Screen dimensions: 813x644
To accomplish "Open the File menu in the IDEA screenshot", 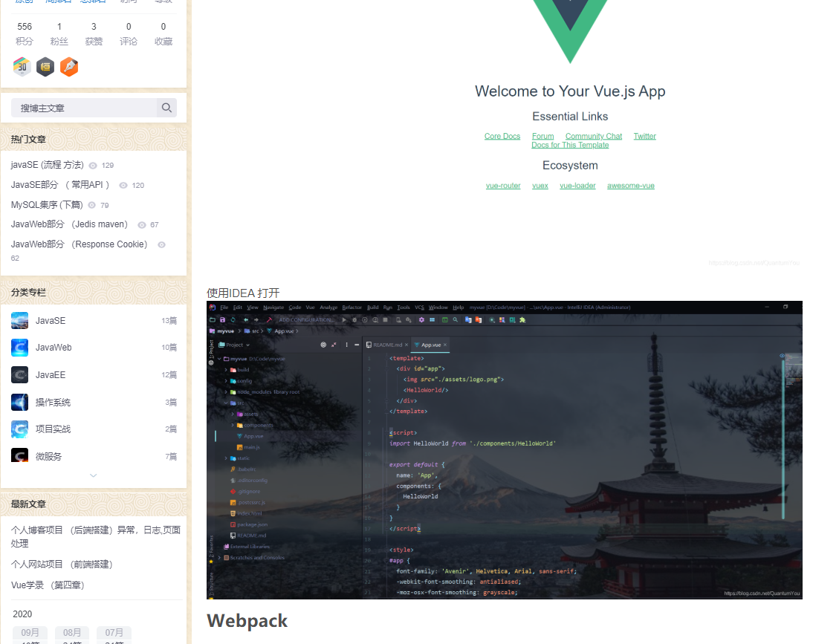I will pos(224,308).
